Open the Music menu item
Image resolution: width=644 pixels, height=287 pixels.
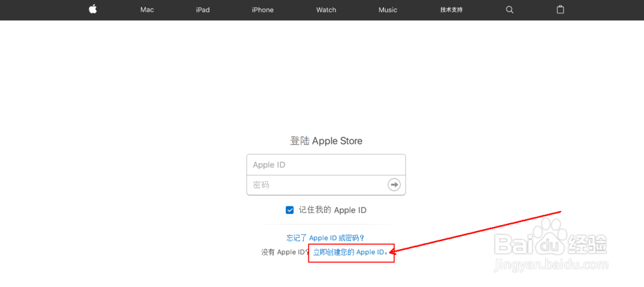click(388, 10)
